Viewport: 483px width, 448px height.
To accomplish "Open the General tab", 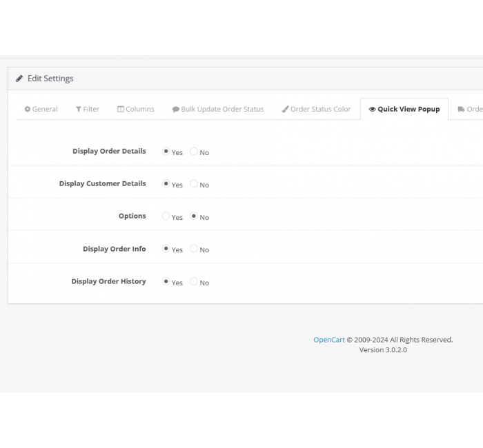I will (x=41, y=109).
